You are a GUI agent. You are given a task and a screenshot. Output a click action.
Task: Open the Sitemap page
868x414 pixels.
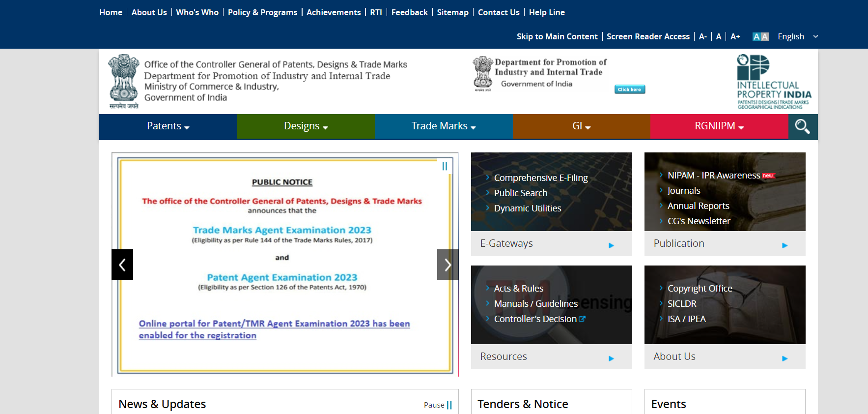[x=453, y=12]
